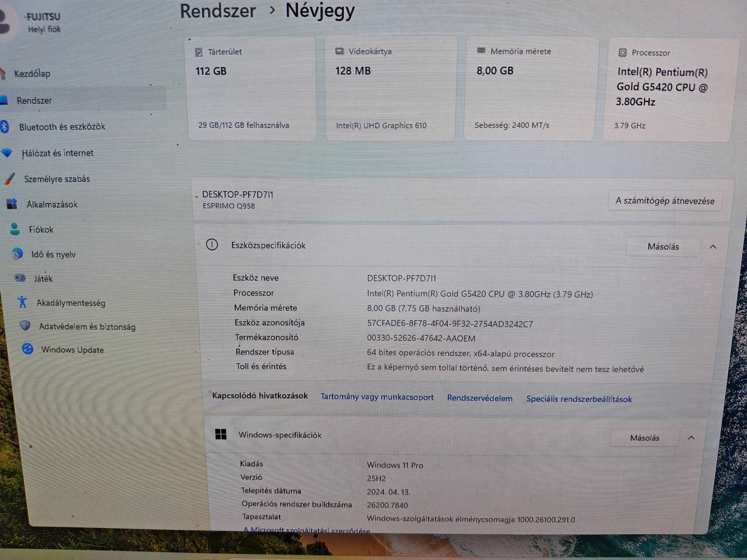
Task: Open Adatvédelem és biztonság settings
Action: [87, 326]
